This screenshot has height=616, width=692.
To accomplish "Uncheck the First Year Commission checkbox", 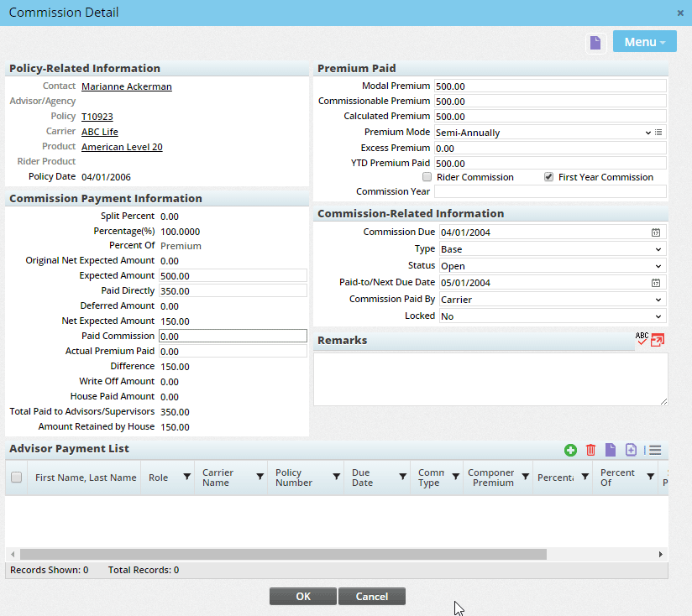I will [548, 177].
